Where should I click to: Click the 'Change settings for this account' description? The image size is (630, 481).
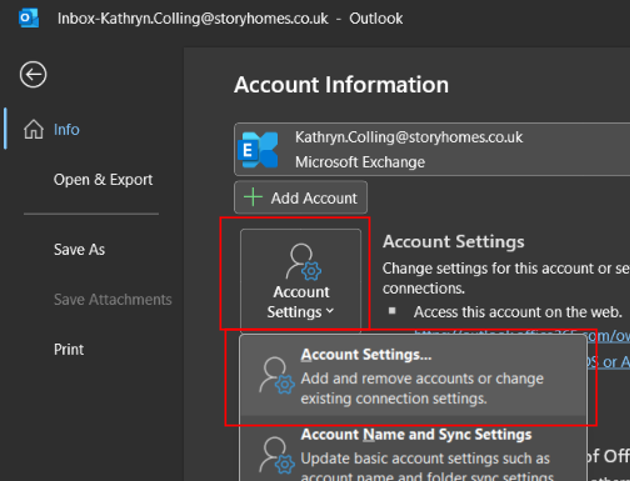(x=506, y=278)
